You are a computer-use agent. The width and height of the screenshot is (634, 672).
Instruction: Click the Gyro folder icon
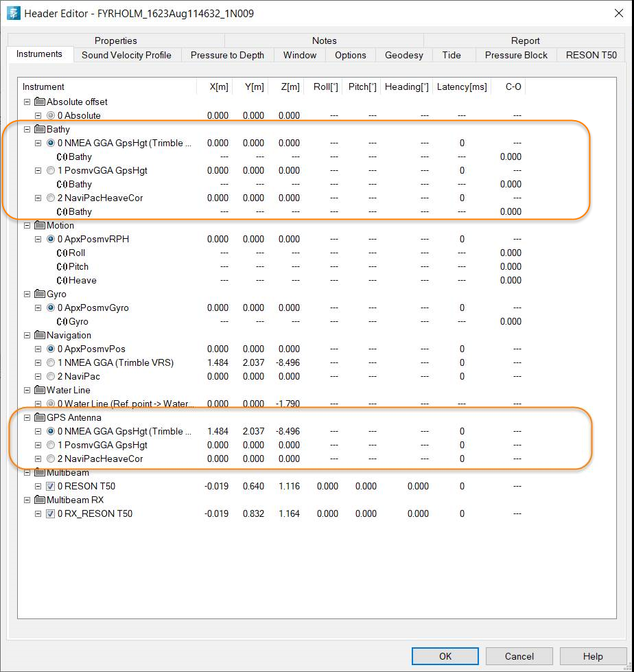39,294
